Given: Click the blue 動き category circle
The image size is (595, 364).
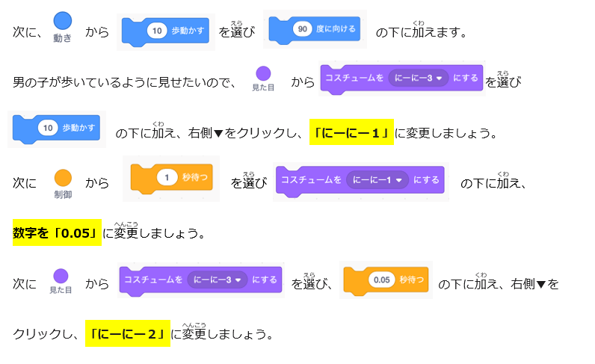Looking at the screenshot, I should (63, 21).
